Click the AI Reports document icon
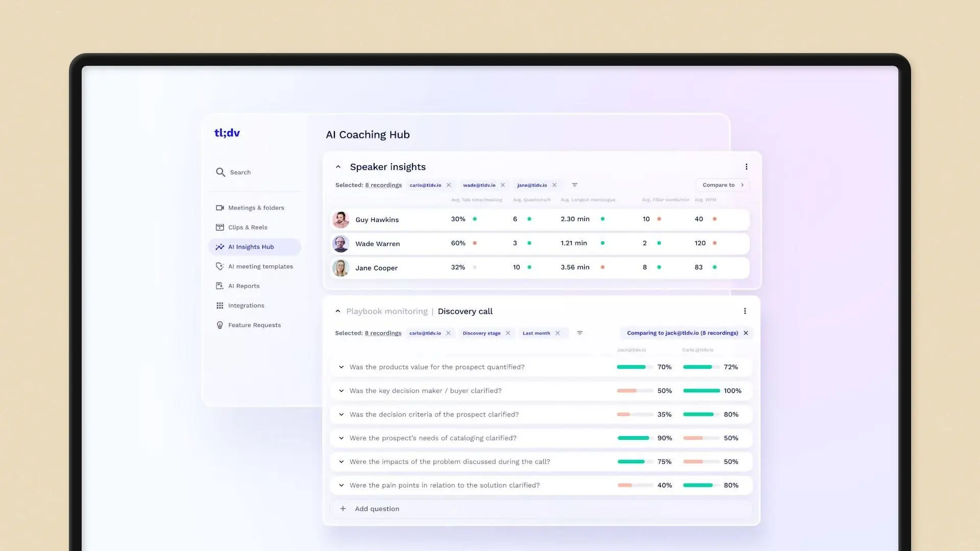The image size is (980, 551). [x=220, y=286]
